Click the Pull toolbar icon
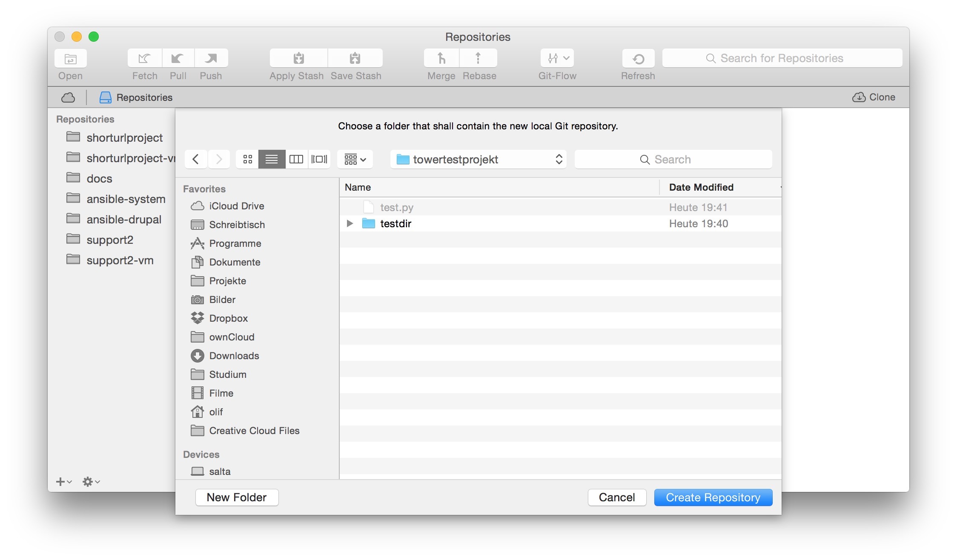Screen dimensions: 957x560 coord(178,58)
